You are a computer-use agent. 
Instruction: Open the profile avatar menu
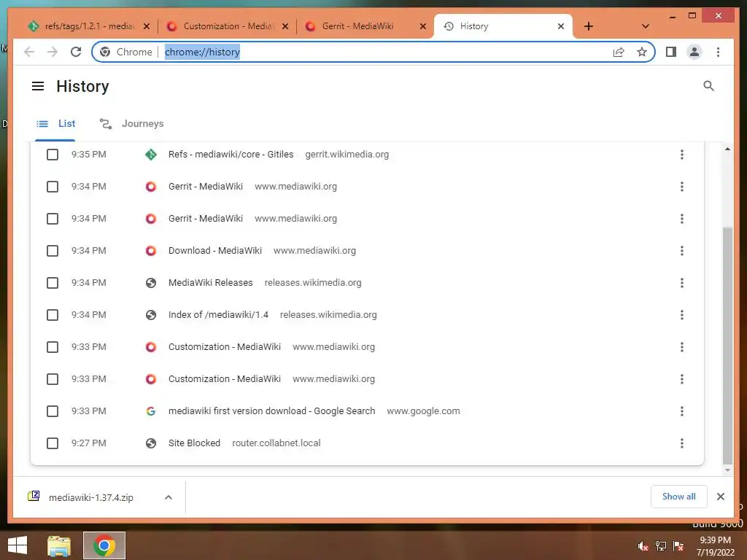[694, 52]
